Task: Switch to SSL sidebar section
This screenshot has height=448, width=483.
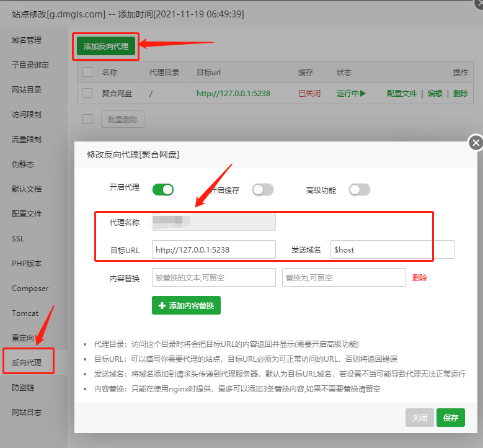Action: pyautogui.click(x=18, y=239)
